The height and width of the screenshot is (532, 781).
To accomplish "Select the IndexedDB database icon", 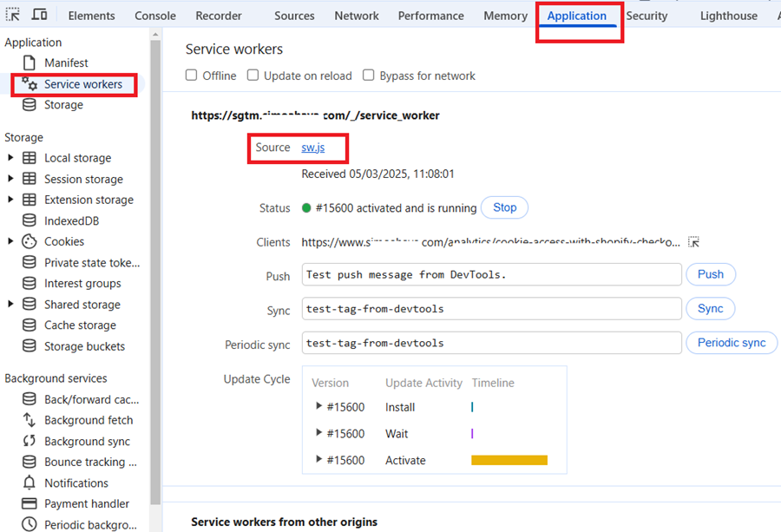I will 28,220.
